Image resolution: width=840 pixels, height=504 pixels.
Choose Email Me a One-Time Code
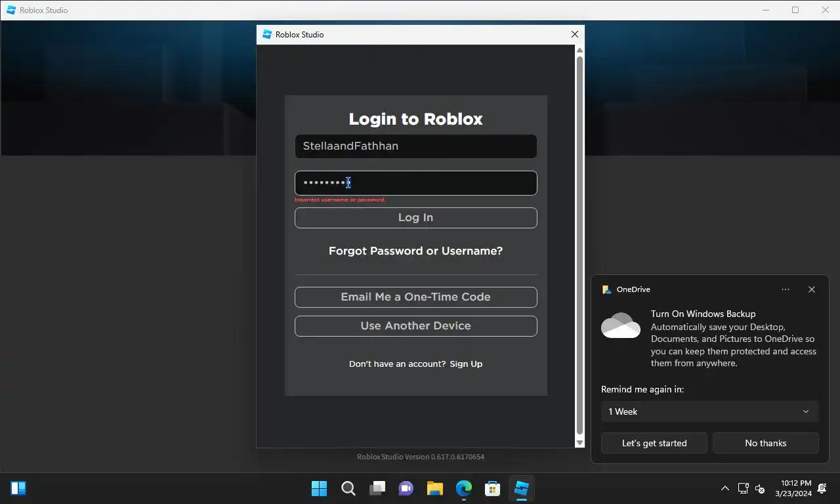[x=415, y=297]
